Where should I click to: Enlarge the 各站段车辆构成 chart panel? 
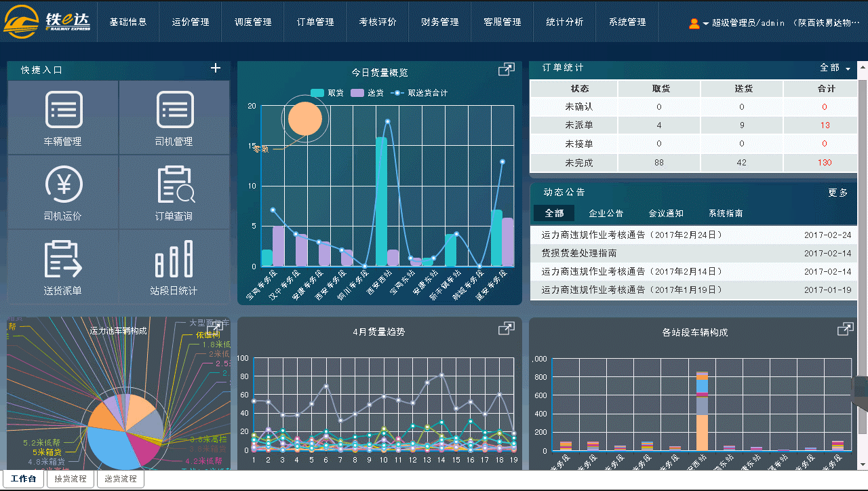(845, 329)
